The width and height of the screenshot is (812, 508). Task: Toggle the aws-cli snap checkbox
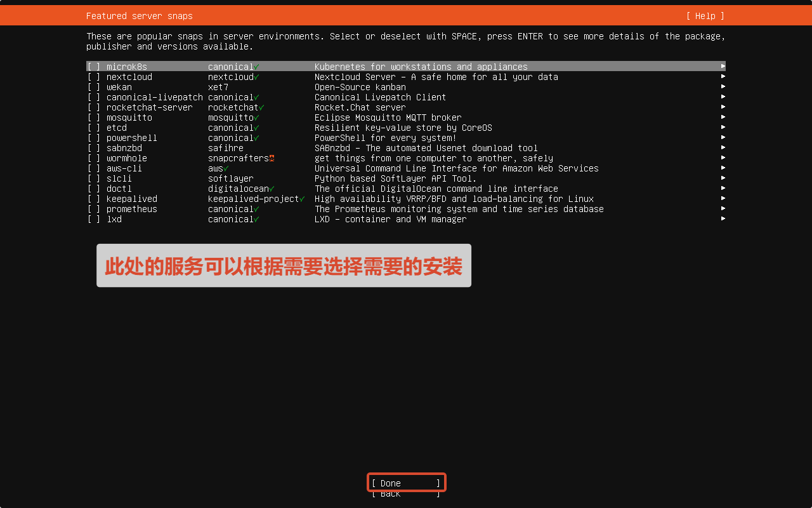[94, 168]
